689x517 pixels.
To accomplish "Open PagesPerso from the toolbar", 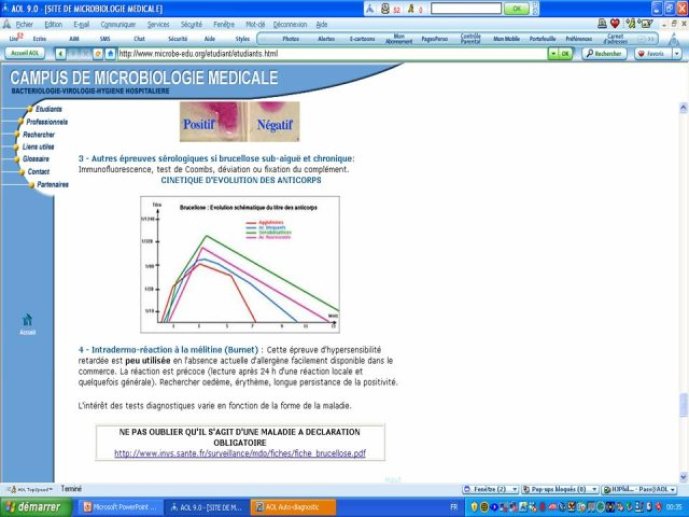I will pos(434,39).
